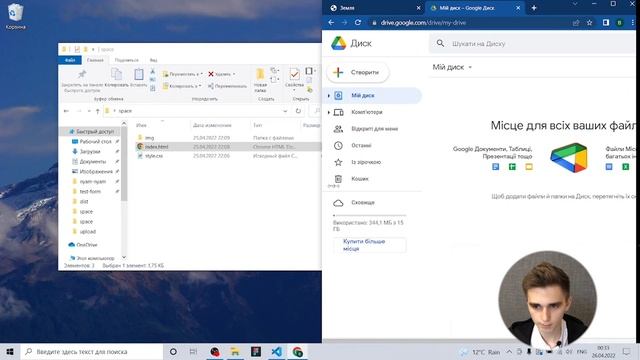Click the Chrome address bar URL
This screenshot has width=640, height=360.
(423, 23)
